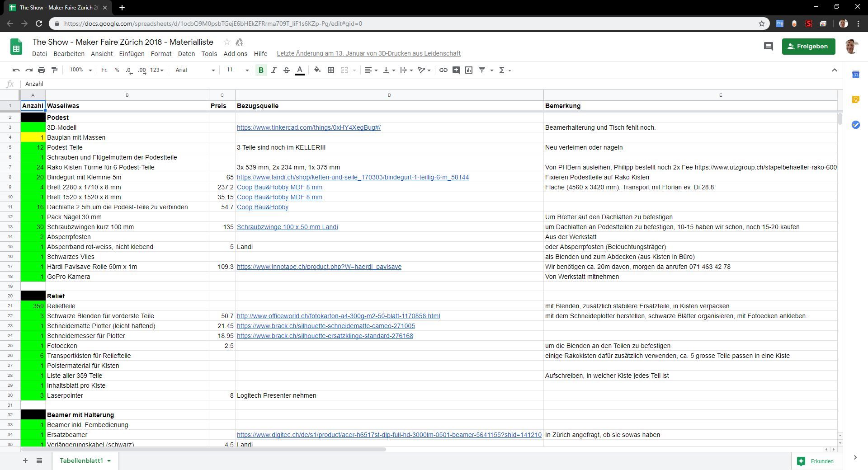Screen dimensions: 868x470
Task: Open the Ansicht menu
Action: pyautogui.click(x=102, y=53)
